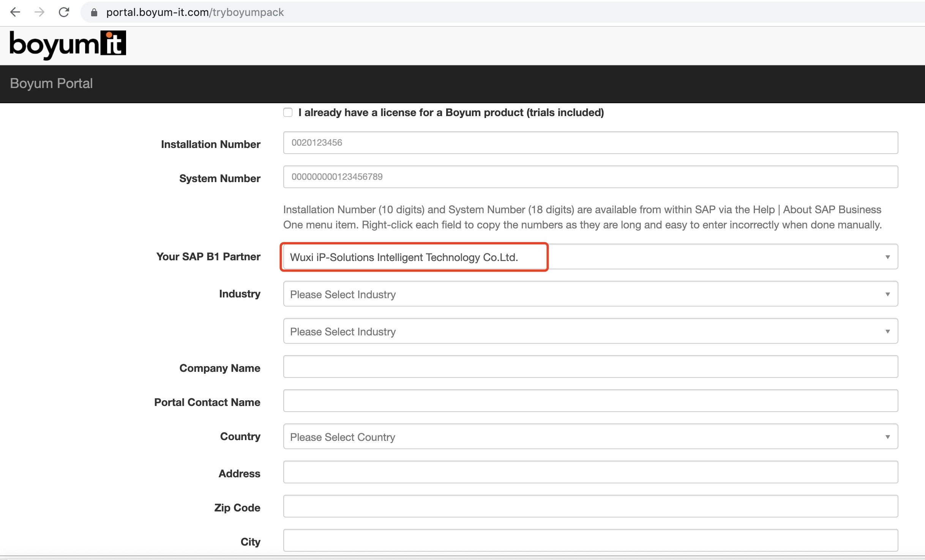925x560 pixels.
Task: Click the padlock icon in address bar
Action: (94, 13)
